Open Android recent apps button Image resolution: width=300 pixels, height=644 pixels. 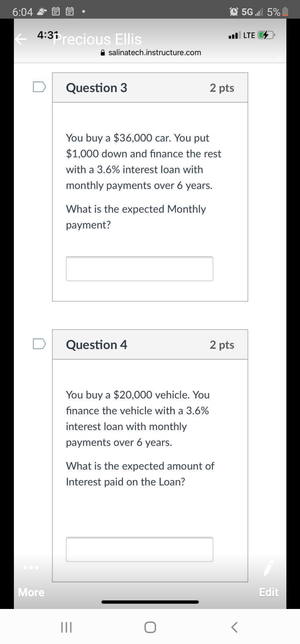tap(66, 627)
